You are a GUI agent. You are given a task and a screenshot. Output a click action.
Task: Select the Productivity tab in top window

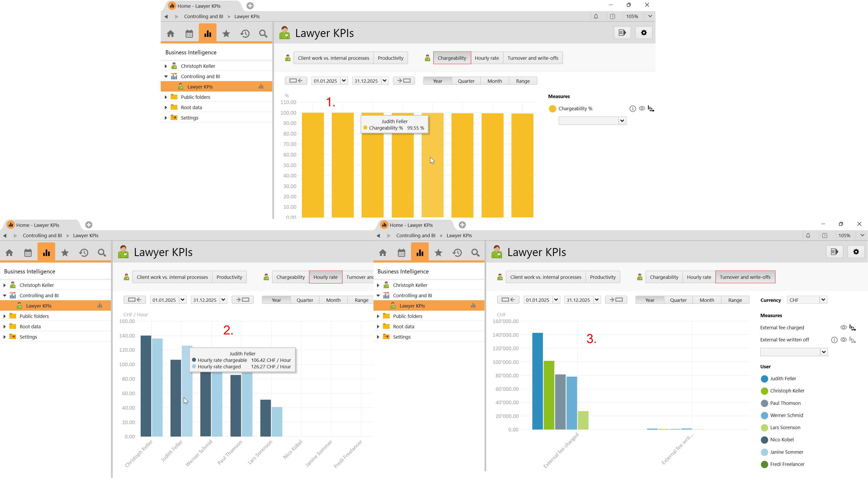390,58
